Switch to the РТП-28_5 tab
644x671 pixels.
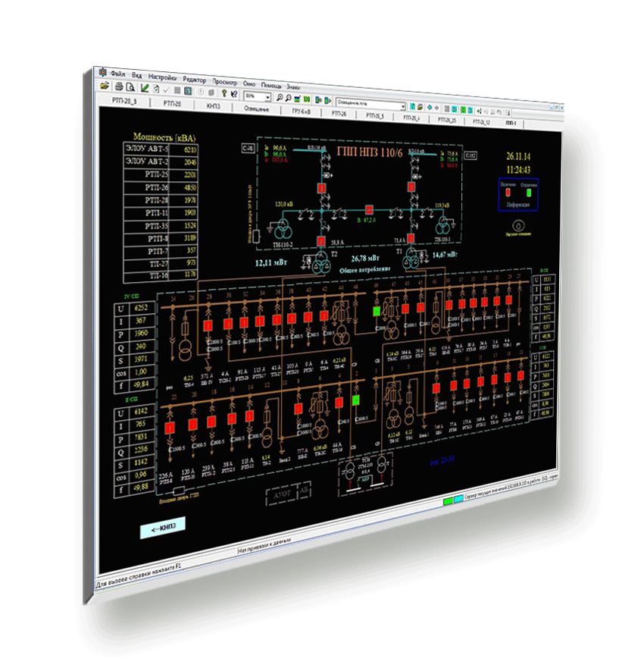pos(124,101)
